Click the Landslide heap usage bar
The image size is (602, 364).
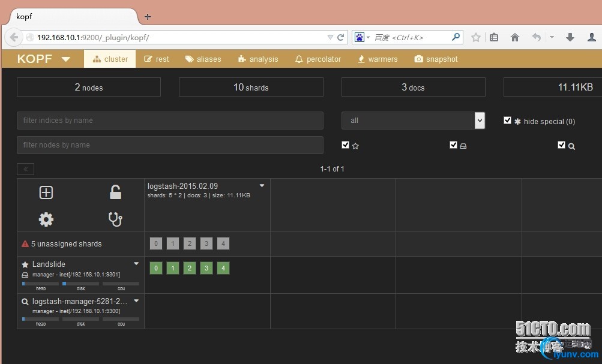tap(40, 284)
